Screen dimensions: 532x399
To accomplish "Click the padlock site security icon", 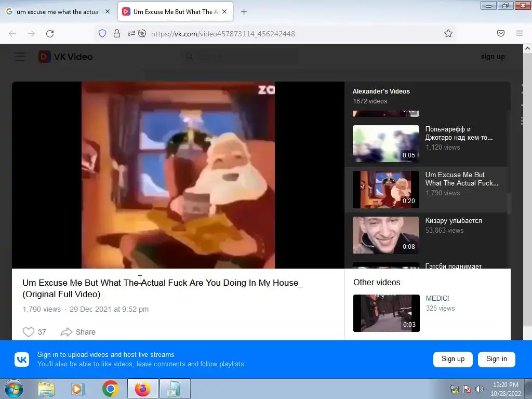I will 117,33.
